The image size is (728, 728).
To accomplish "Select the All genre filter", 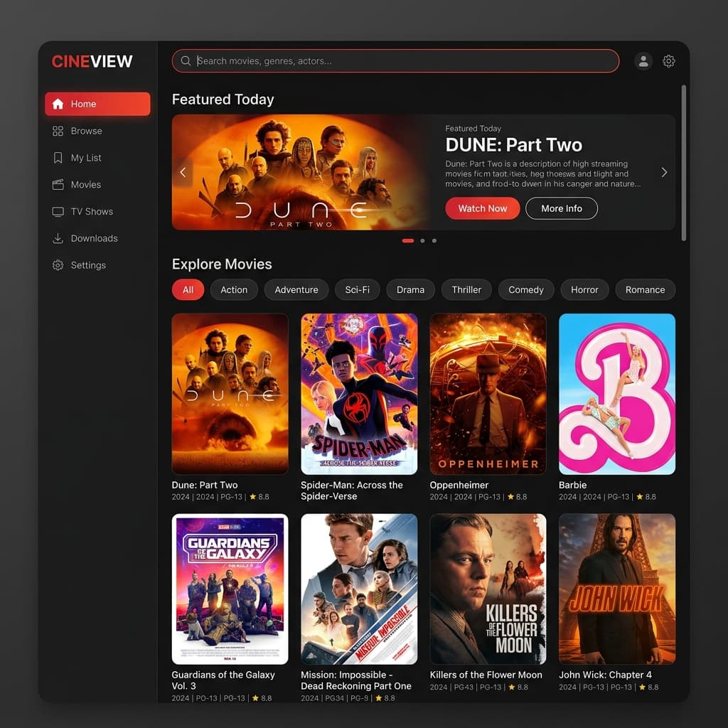I will pos(188,290).
